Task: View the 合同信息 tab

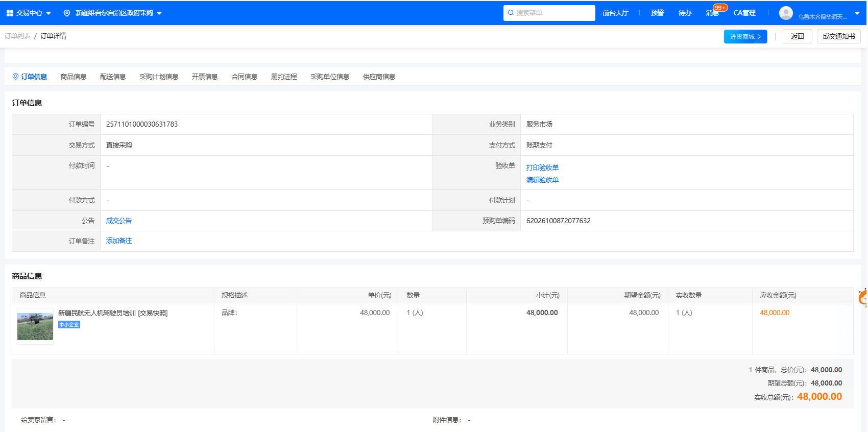Action: (245, 77)
